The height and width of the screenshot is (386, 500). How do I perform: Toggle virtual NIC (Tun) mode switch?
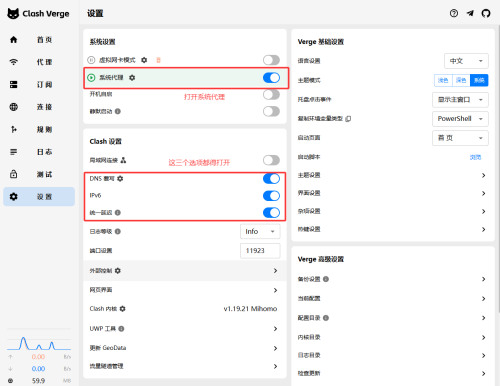pyautogui.click(x=271, y=60)
